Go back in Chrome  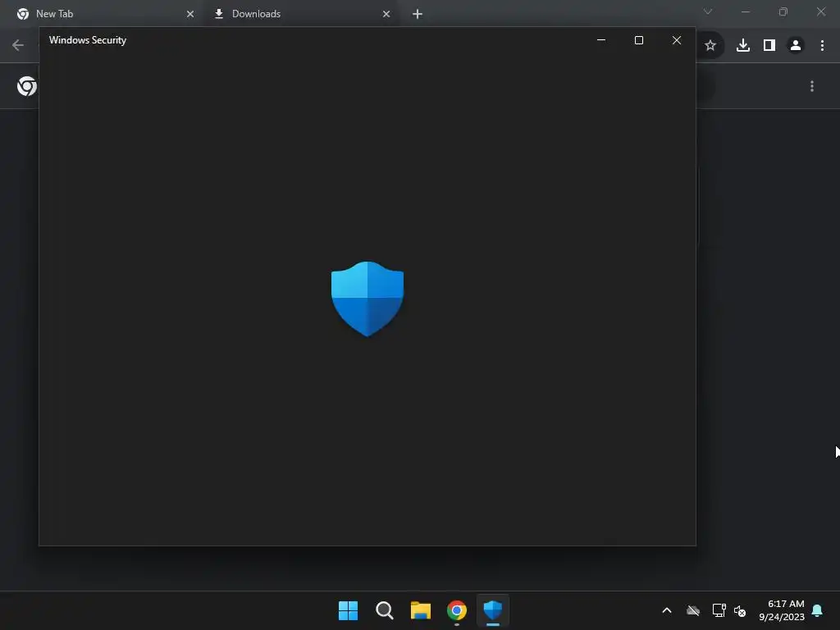pos(18,45)
